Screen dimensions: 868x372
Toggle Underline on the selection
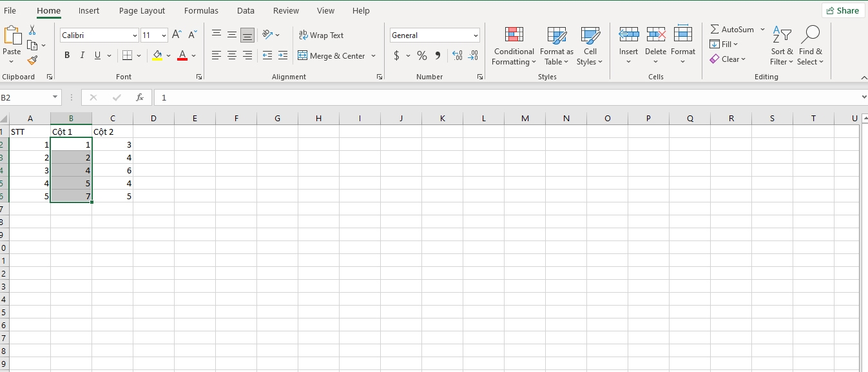[x=97, y=55]
